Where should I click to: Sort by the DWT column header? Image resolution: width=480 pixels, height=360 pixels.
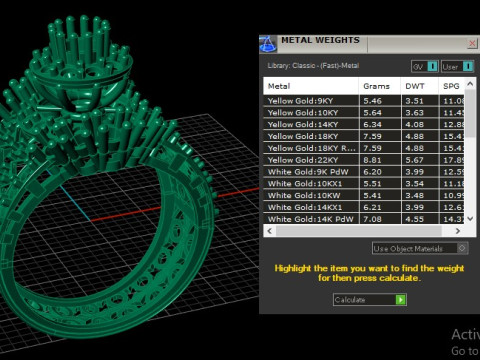[420, 86]
